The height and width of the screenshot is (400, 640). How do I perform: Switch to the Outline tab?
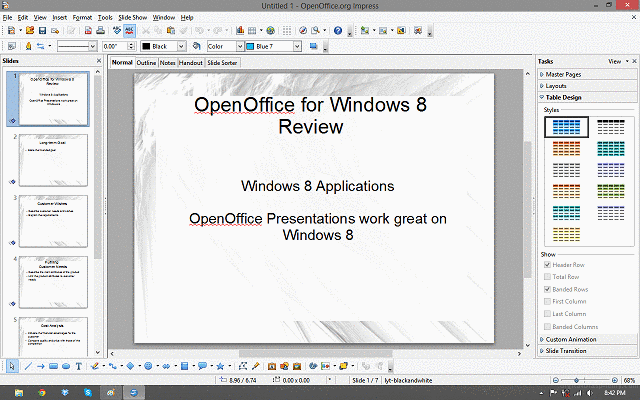146,63
